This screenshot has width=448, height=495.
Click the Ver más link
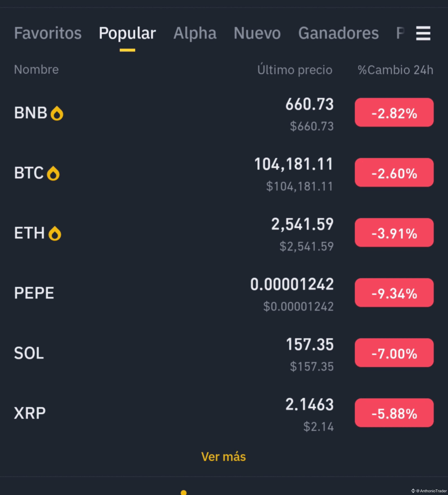point(223,457)
